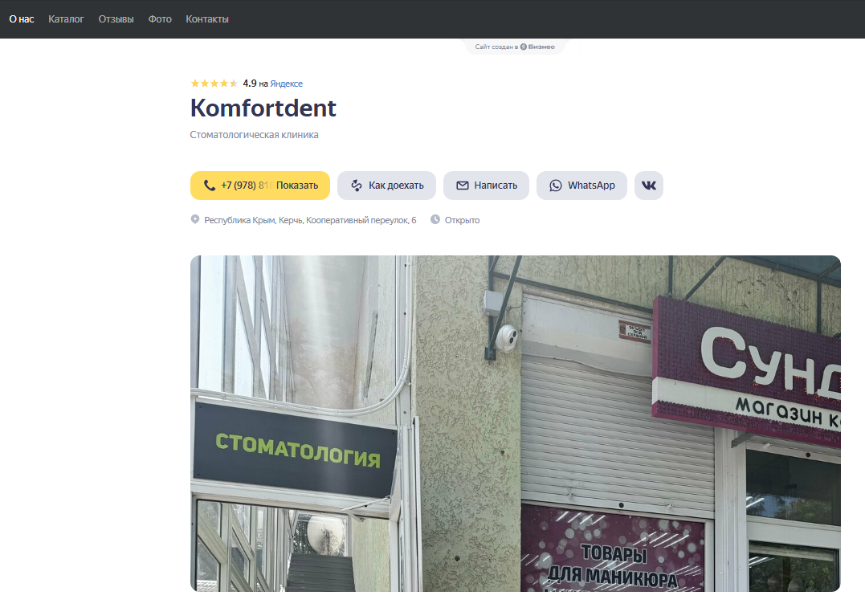Select the О нас navigation item
This screenshot has height=616, width=865.
[22, 18]
